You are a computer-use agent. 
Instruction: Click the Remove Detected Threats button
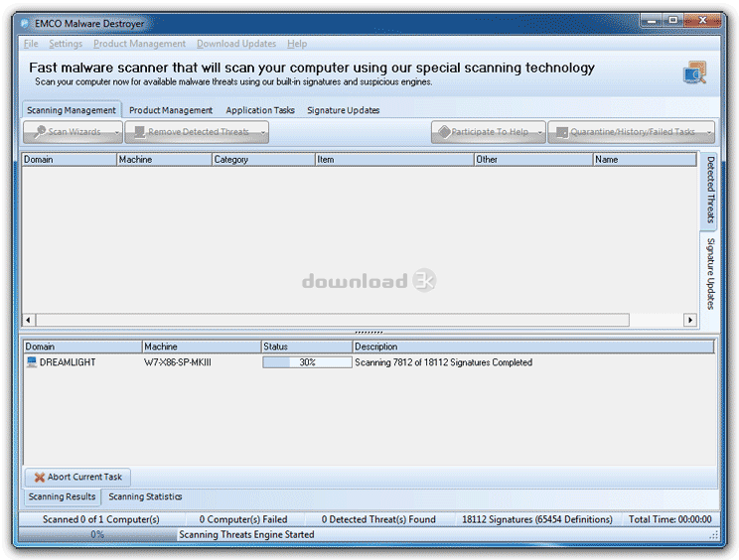[x=197, y=132]
